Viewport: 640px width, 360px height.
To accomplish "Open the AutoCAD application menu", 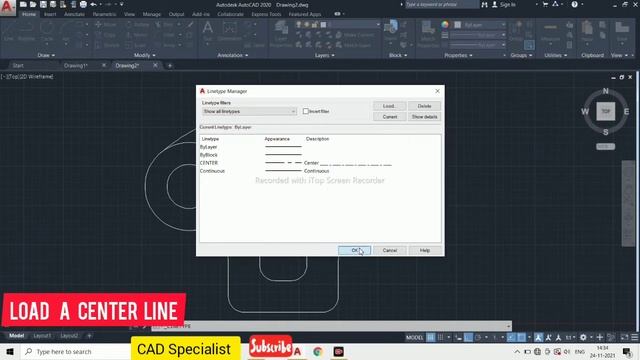I will 7,7.
